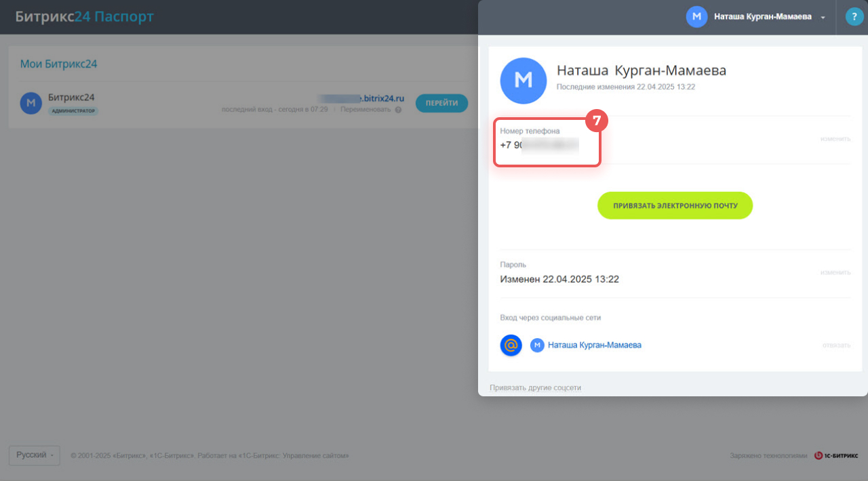Click изменить next to the phone number
Screen dimensions: 868x481
click(835, 139)
